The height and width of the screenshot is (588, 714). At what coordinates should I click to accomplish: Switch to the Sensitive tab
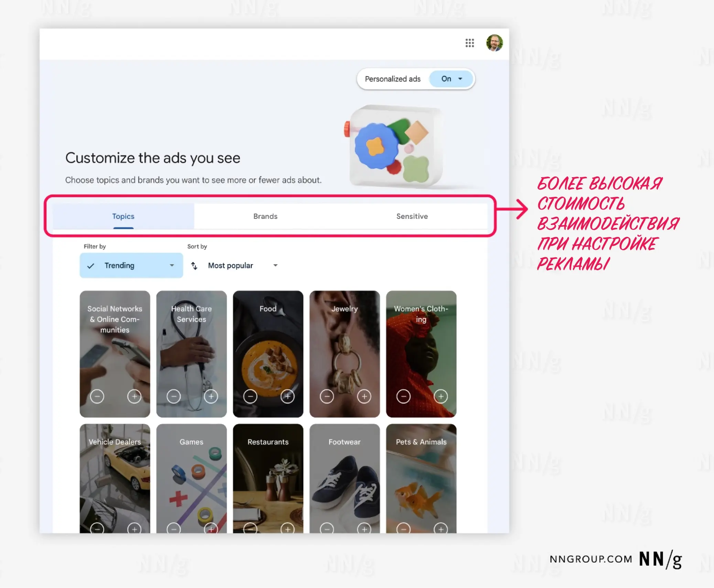412,216
